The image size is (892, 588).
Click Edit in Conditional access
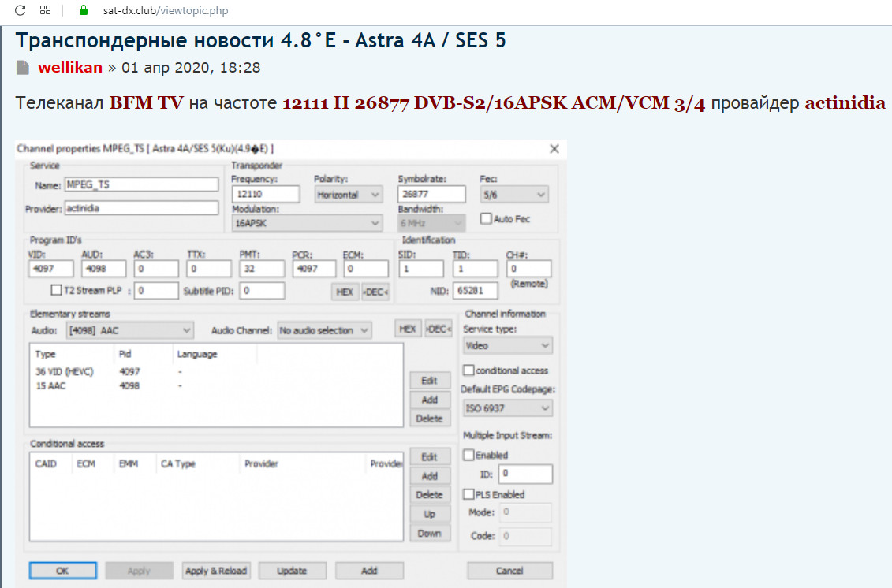pyautogui.click(x=430, y=456)
